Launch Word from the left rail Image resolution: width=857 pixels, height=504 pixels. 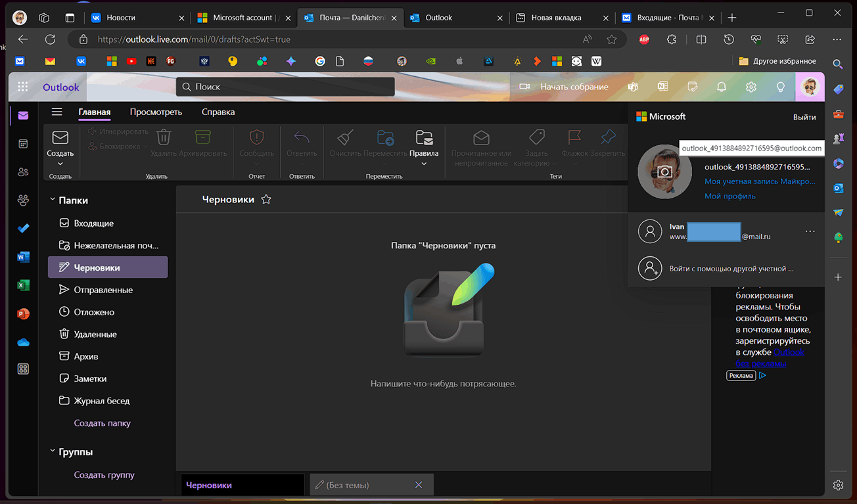click(23, 257)
